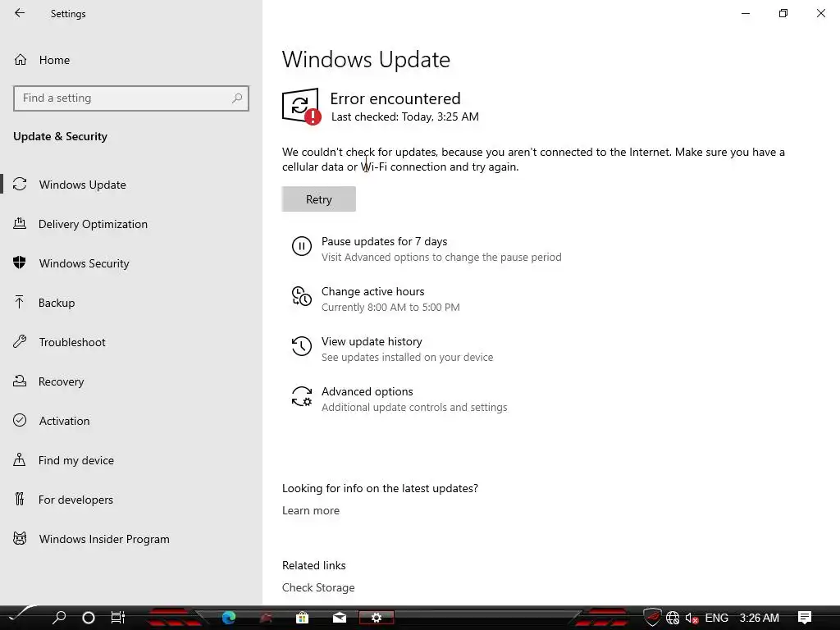Open the clock showing 3:26 AM
The width and height of the screenshot is (840, 630).
[x=759, y=618]
